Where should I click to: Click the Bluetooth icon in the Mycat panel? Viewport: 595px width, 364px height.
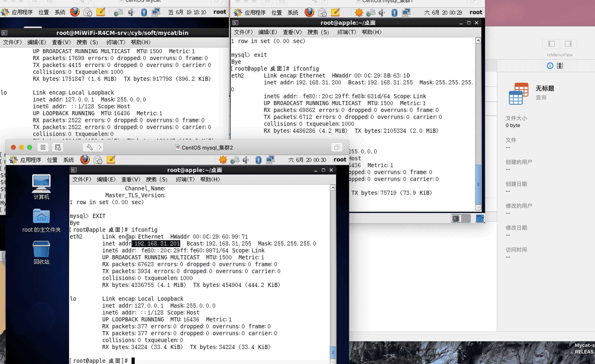pyautogui.click(x=144, y=12)
